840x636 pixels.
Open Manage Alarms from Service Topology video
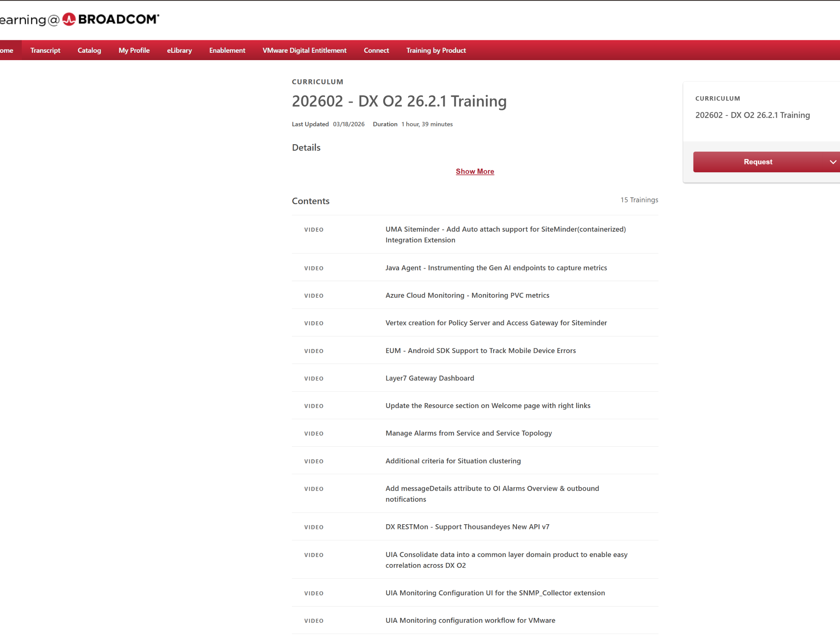tap(469, 433)
